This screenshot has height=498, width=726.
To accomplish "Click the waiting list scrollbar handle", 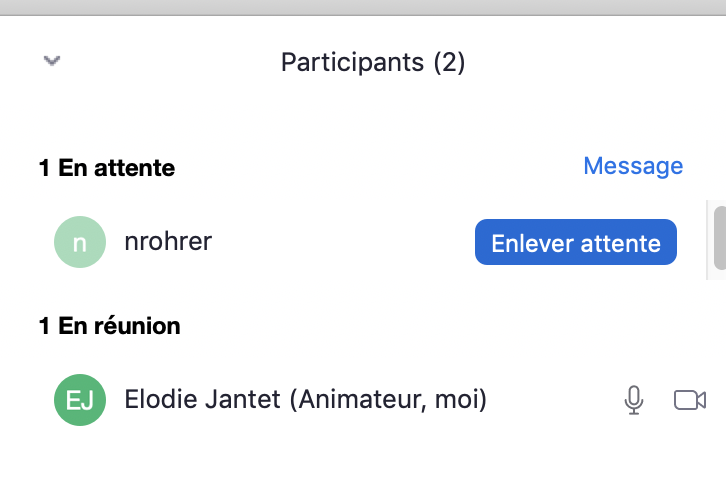I will pyautogui.click(x=719, y=237).
